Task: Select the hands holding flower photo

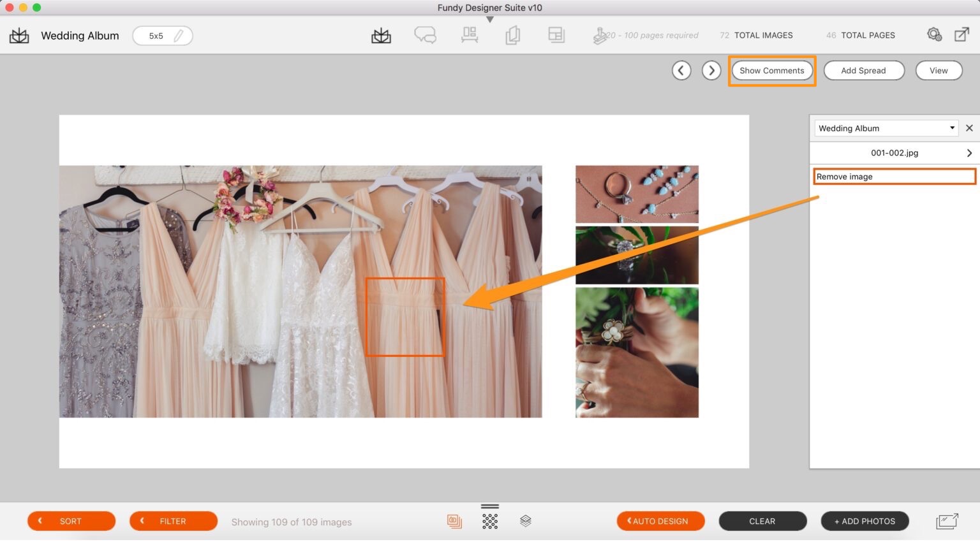Action: pyautogui.click(x=637, y=353)
